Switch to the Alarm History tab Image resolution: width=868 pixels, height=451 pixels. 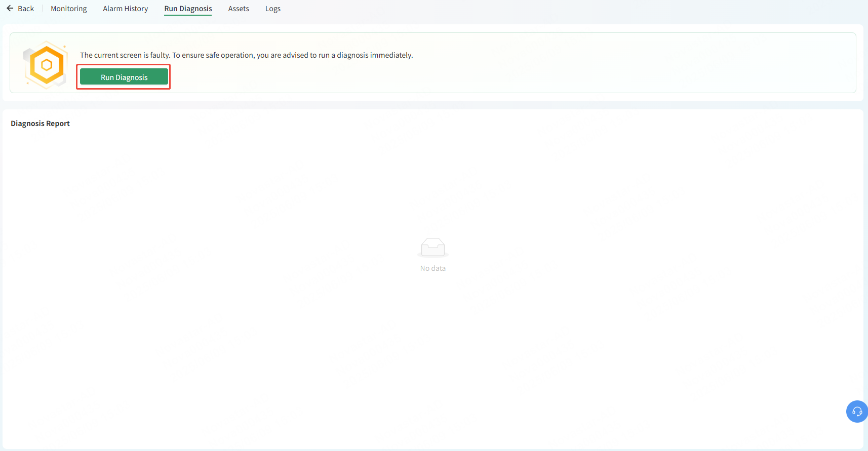[x=126, y=9]
